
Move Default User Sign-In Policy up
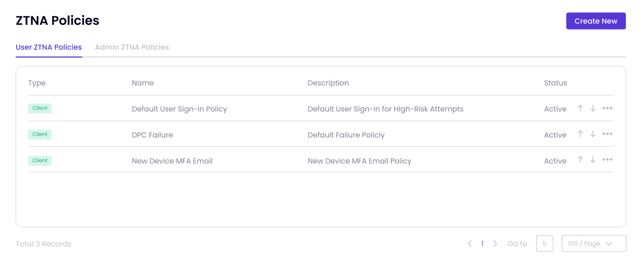[x=580, y=108]
